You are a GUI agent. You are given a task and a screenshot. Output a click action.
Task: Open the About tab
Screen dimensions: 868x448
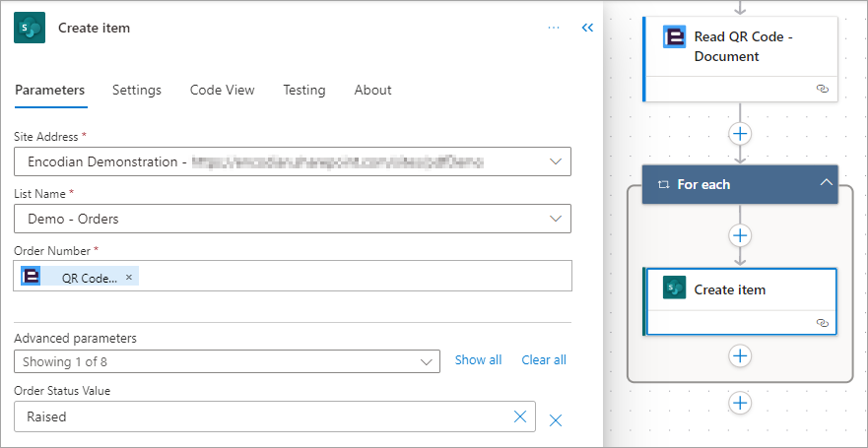point(372,90)
